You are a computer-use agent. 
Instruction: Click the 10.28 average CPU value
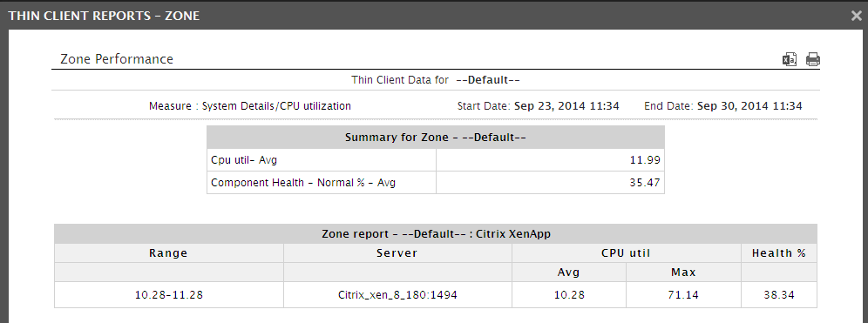tap(569, 295)
